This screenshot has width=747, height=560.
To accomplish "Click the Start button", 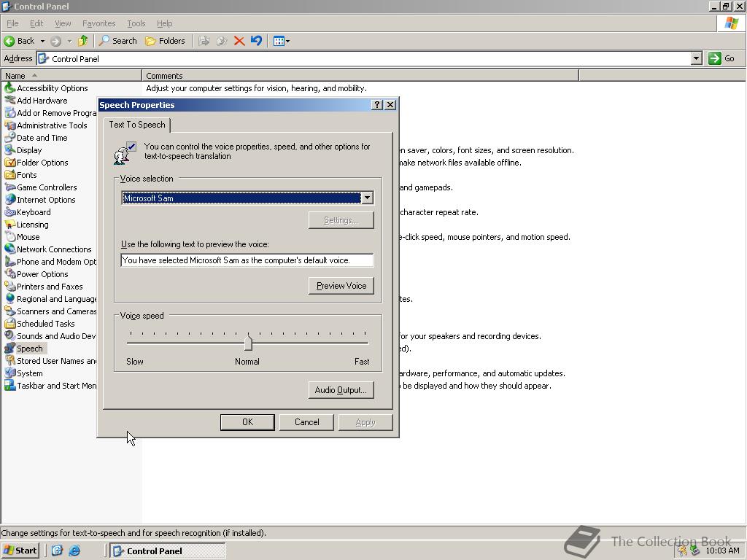I will pyautogui.click(x=20, y=551).
